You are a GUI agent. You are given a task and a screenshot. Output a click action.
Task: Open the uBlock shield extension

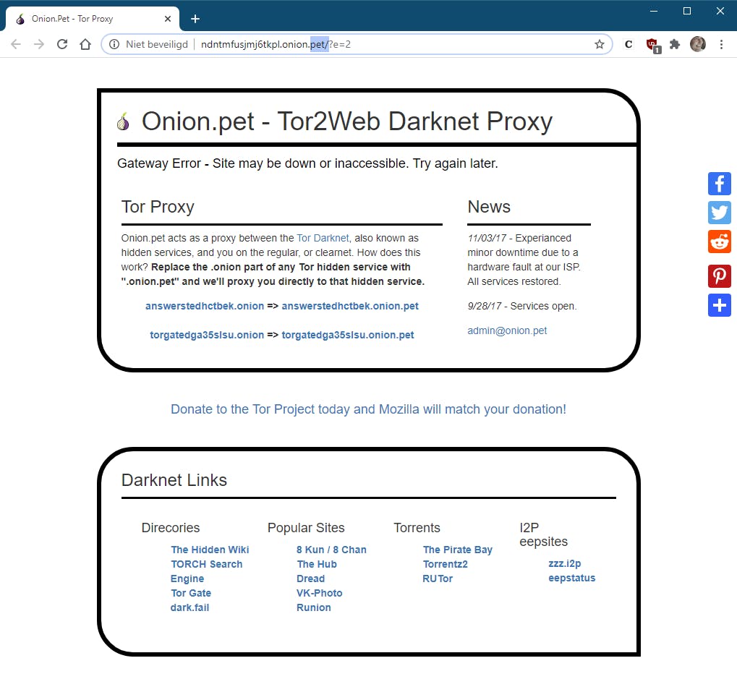click(x=653, y=45)
